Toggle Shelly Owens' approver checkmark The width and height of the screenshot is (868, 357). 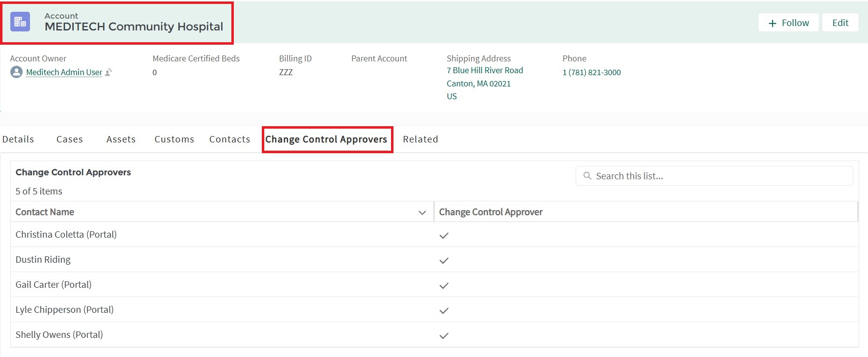[x=444, y=336]
